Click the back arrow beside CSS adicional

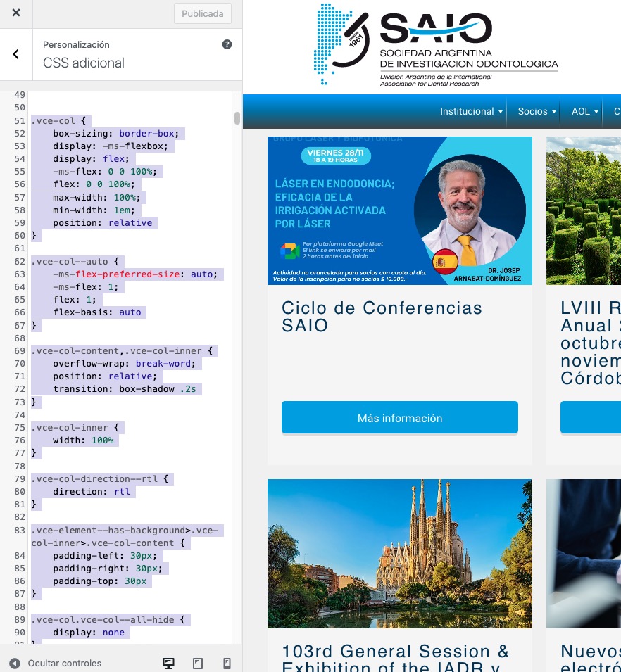click(x=16, y=54)
